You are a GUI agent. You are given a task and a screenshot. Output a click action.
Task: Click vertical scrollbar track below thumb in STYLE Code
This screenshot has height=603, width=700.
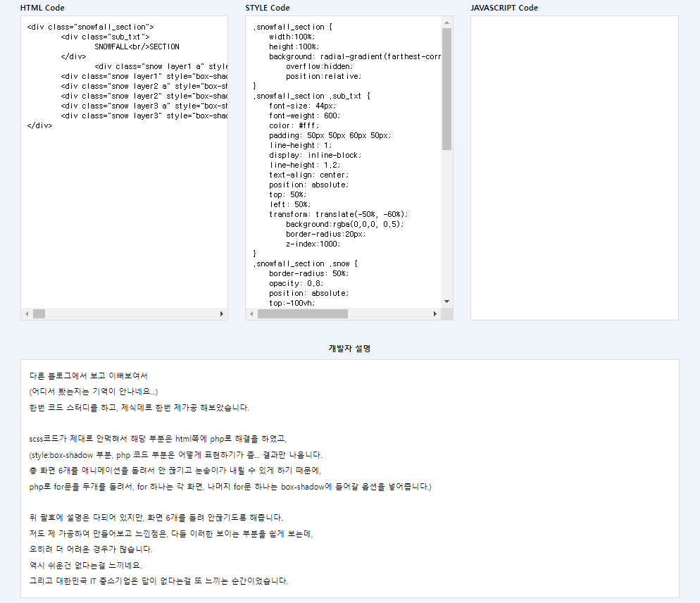click(x=446, y=225)
